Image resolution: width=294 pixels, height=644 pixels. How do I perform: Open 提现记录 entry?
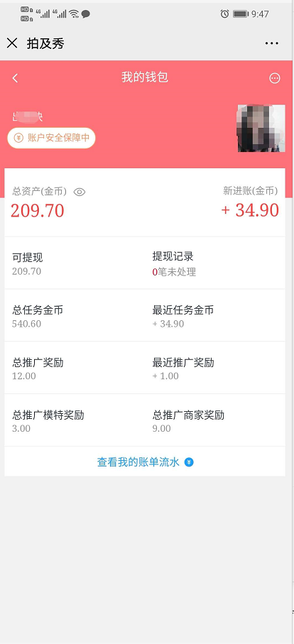tap(214, 263)
